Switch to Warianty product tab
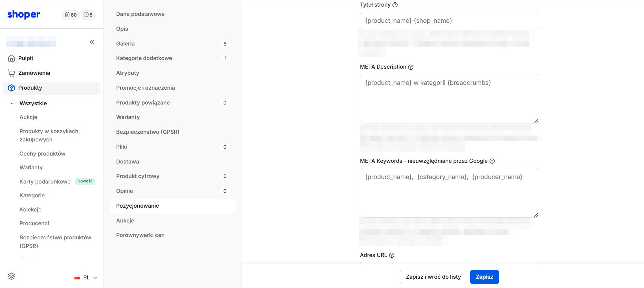 coord(173,117)
